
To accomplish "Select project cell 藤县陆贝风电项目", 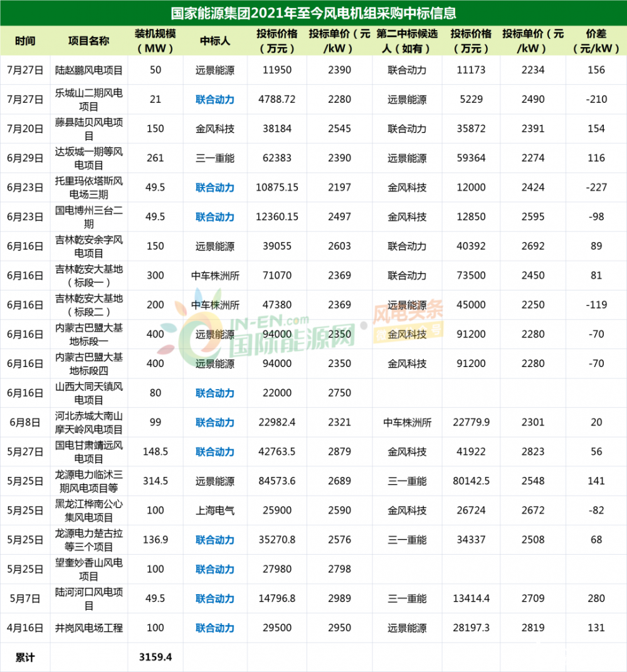I will click(88, 129).
